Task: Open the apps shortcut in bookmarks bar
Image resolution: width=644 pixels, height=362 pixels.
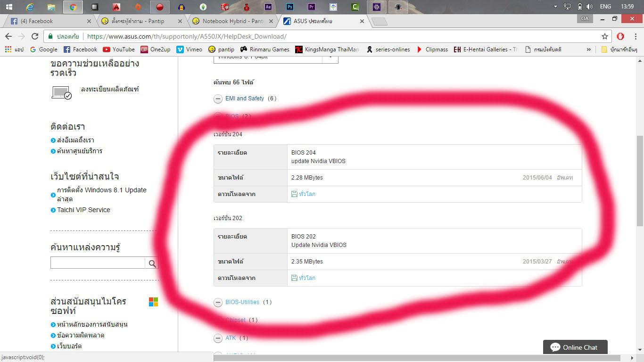Action: pos(14,49)
